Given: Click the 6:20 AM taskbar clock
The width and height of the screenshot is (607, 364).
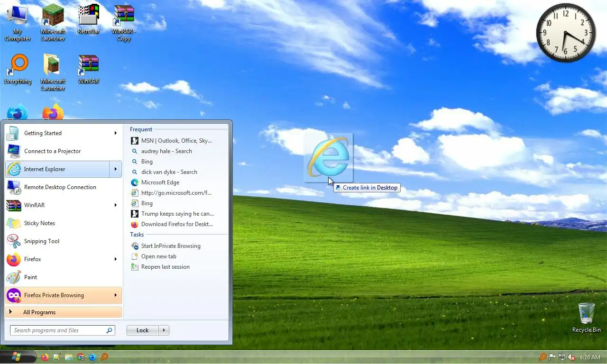Looking at the screenshot, I should [x=590, y=357].
